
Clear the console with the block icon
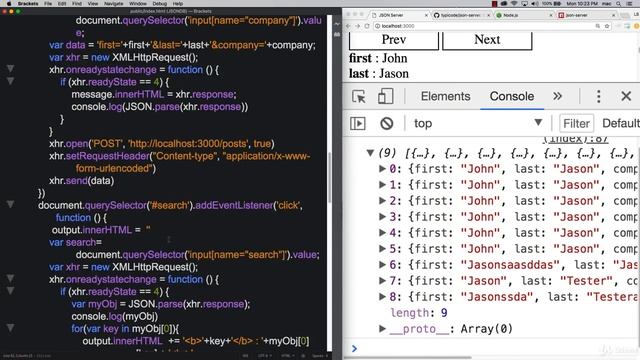[x=387, y=123]
